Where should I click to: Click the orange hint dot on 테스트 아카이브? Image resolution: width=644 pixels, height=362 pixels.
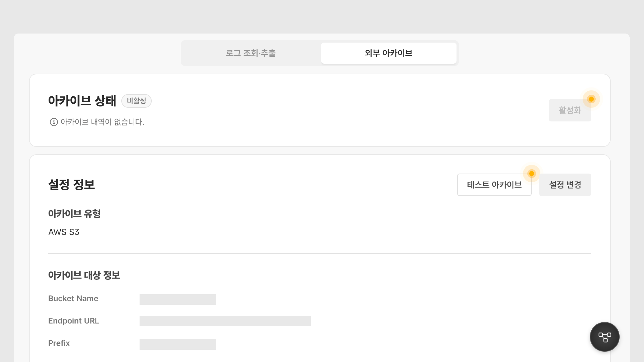[531, 174]
